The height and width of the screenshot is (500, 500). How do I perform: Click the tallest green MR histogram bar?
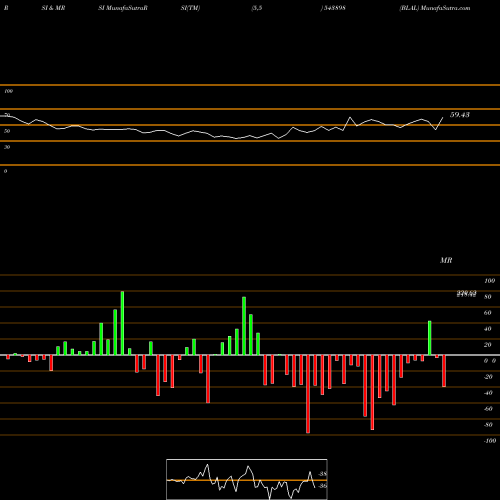point(122,323)
